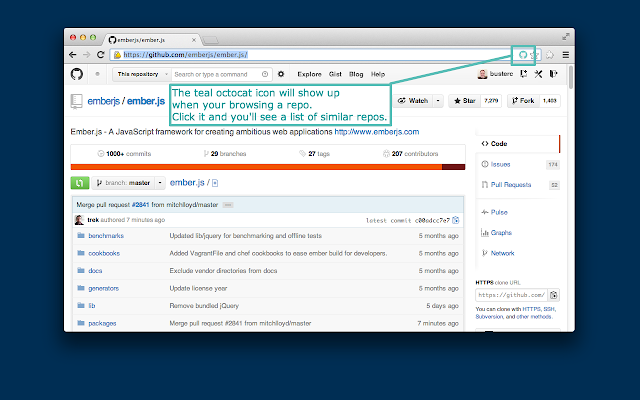Reload the page with the refresh icon
The image size is (640, 400).
[x=100, y=55]
